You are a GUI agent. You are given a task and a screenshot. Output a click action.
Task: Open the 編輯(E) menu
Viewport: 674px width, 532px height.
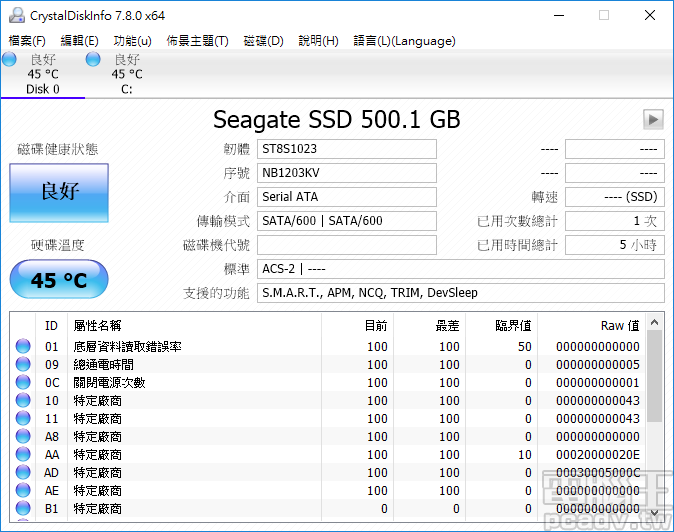(80, 41)
